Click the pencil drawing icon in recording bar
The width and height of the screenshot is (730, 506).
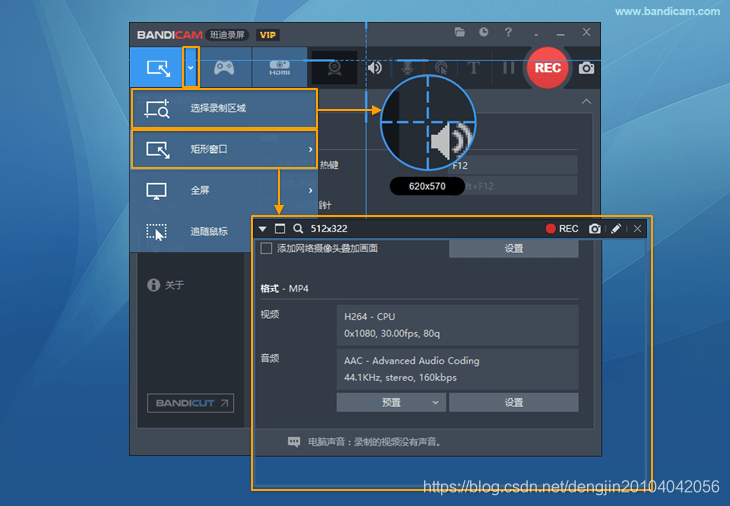616,229
